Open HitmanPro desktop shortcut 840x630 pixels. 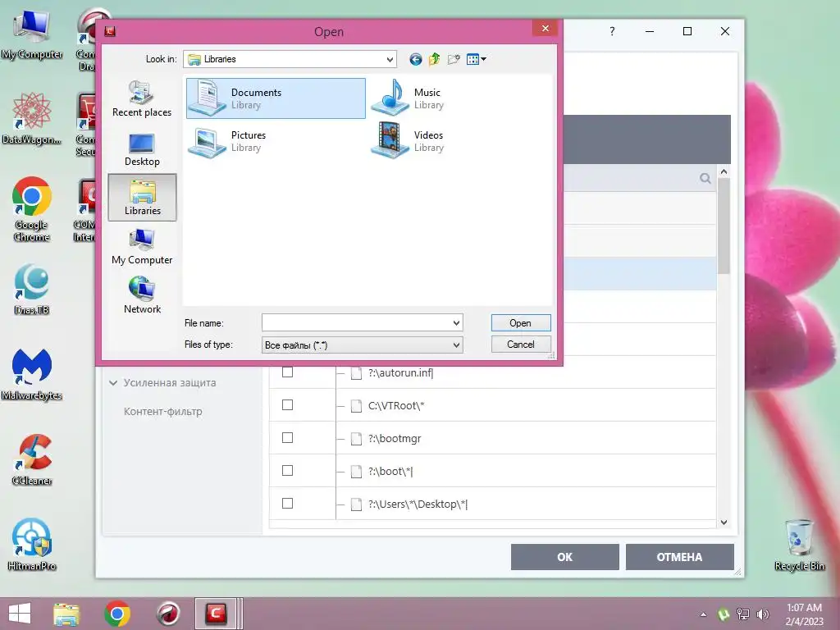point(32,545)
